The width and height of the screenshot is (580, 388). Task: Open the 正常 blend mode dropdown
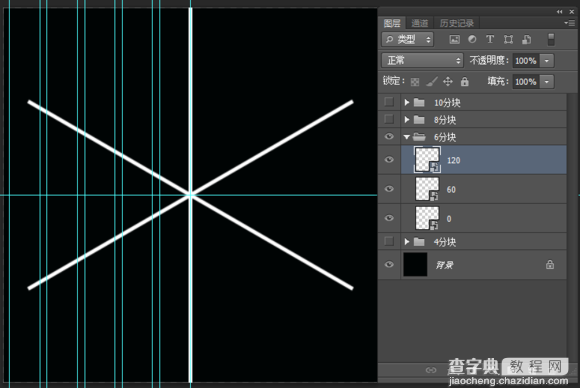(422, 60)
